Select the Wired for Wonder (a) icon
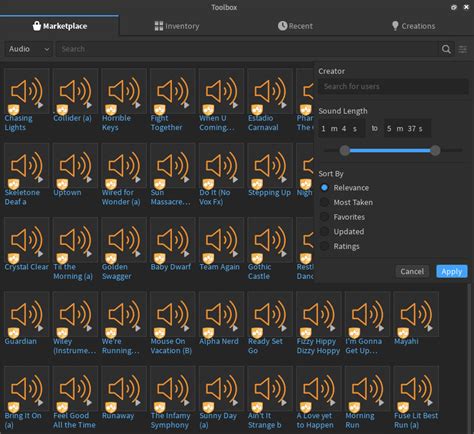Viewport: 474px width, 434px height. coord(124,165)
